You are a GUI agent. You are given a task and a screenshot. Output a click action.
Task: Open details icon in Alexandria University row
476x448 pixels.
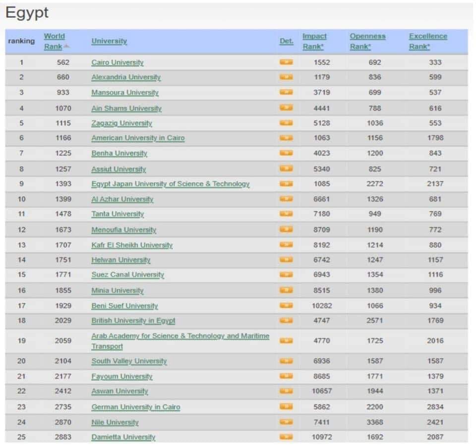tap(286, 77)
